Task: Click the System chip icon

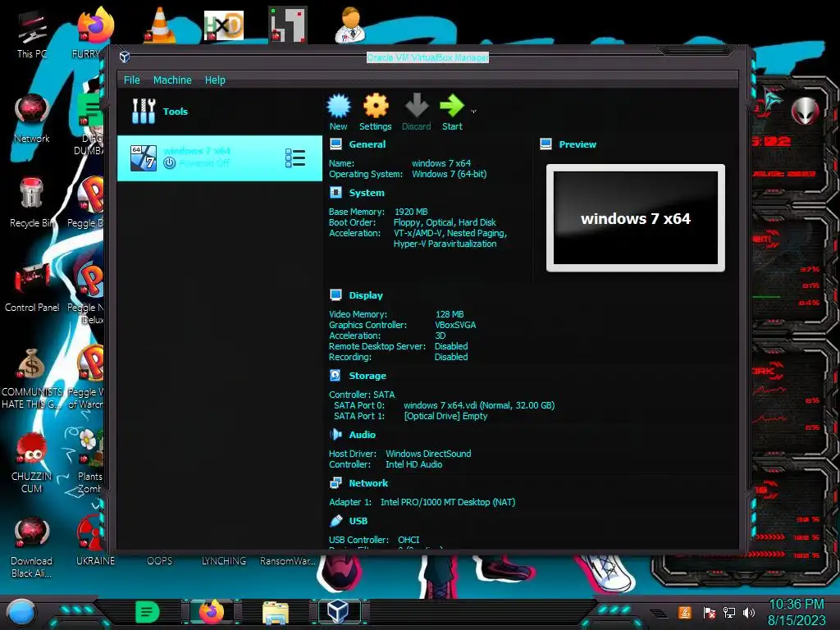Action: click(x=336, y=192)
